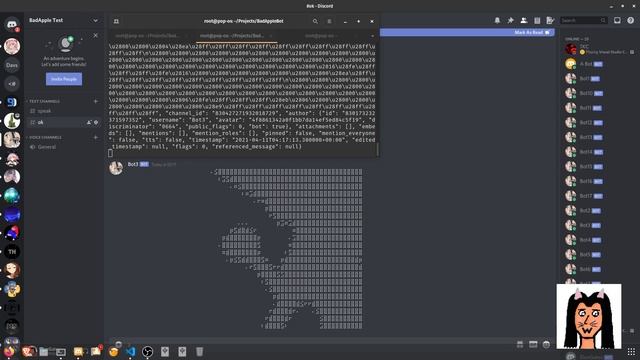Screen dimensions: 640x360
Task: Open OBS Studio from dock
Action: (x=148, y=351)
